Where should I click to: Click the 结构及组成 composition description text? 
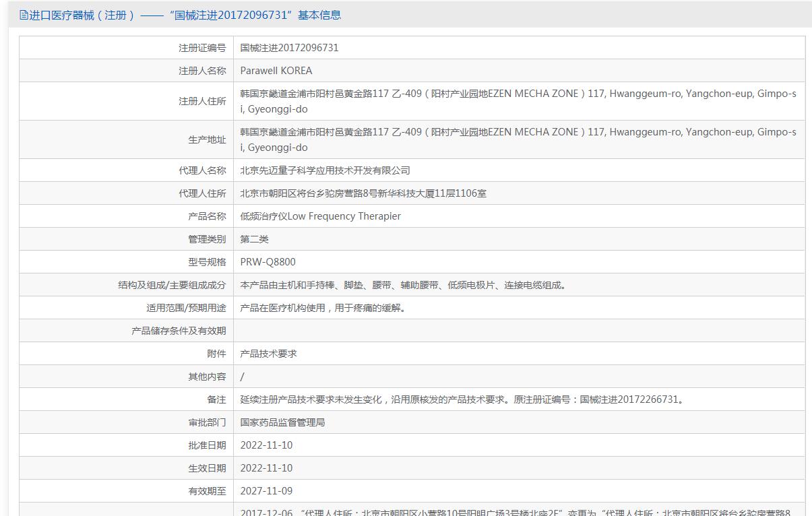(404, 285)
